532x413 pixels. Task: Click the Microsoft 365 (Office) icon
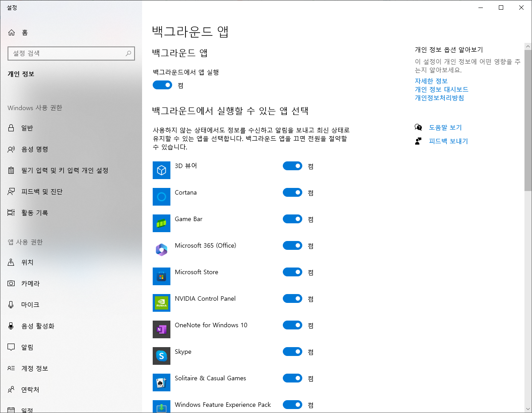tap(162, 250)
